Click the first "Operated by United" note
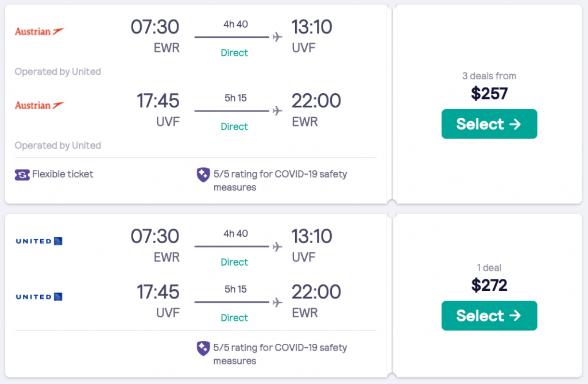Viewport: 588px width, 384px height. [x=57, y=72]
